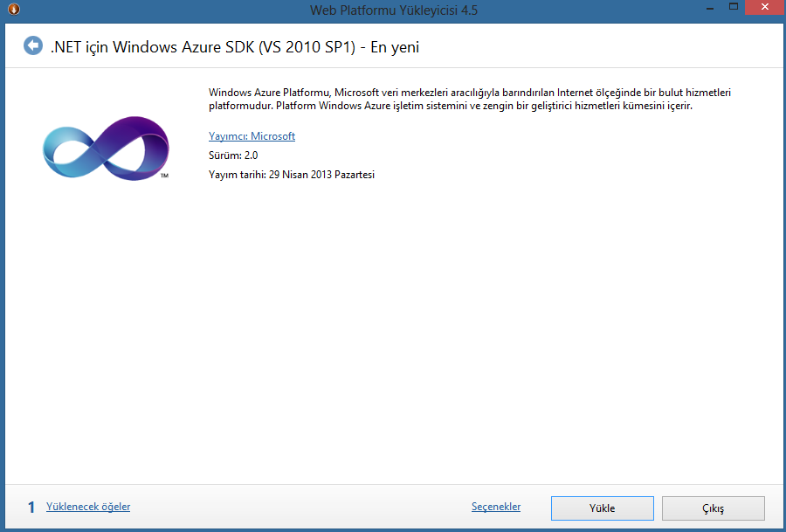The image size is (786, 532).
Task: Close the Web Platform Installer window
Action: coord(764,8)
